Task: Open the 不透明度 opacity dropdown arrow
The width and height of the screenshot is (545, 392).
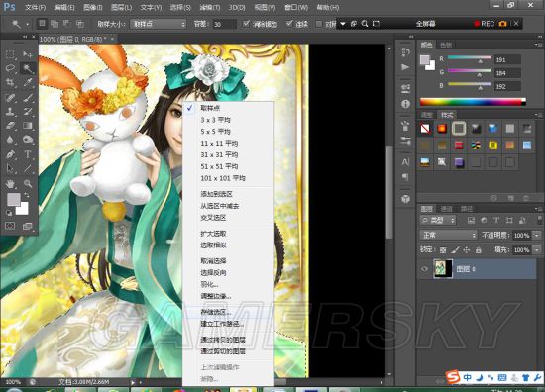Action: [537, 235]
